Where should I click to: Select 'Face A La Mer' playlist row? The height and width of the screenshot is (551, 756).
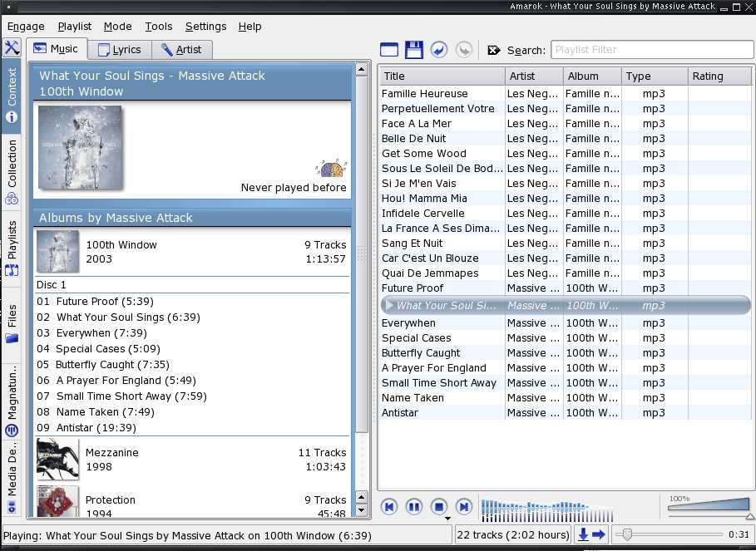pyautogui.click(x=565, y=123)
